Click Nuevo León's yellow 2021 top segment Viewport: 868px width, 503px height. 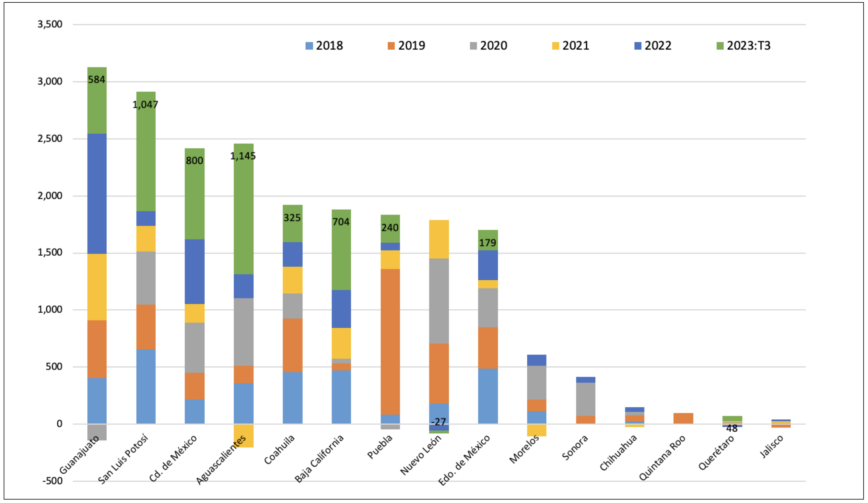pyautogui.click(x=439, y=239)
